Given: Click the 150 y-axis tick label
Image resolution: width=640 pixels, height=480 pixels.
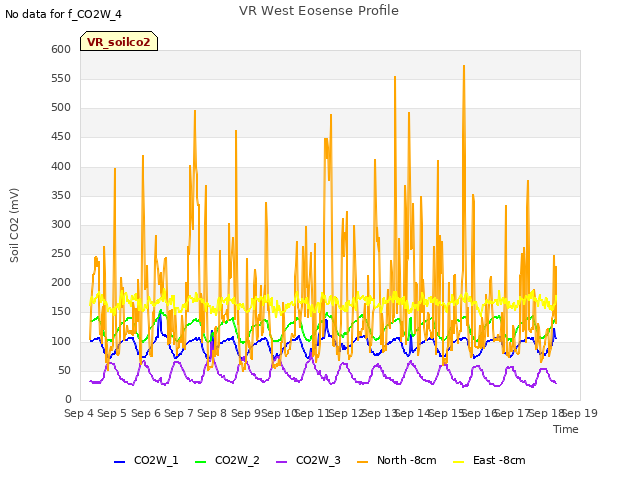Looking at the screenshot, I should point(61,312).
